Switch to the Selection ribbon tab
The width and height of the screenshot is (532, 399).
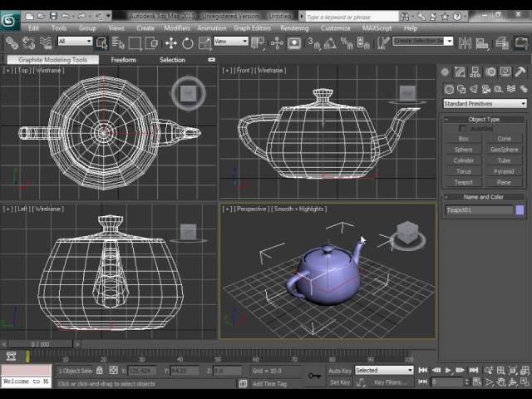[x=172, y=60]
